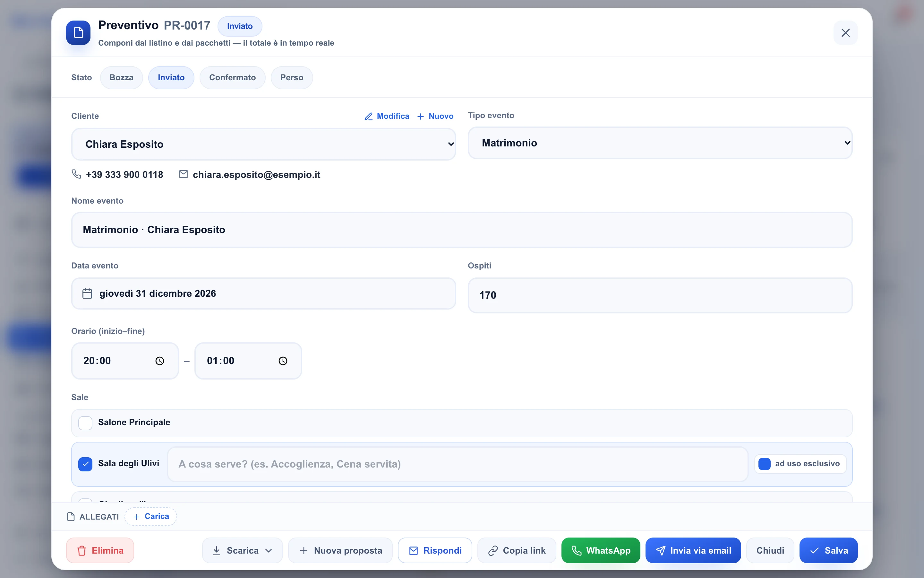
Task: Uncheck the Sala degli Ulivi checkbox
Action: click(x=85, y=464)
